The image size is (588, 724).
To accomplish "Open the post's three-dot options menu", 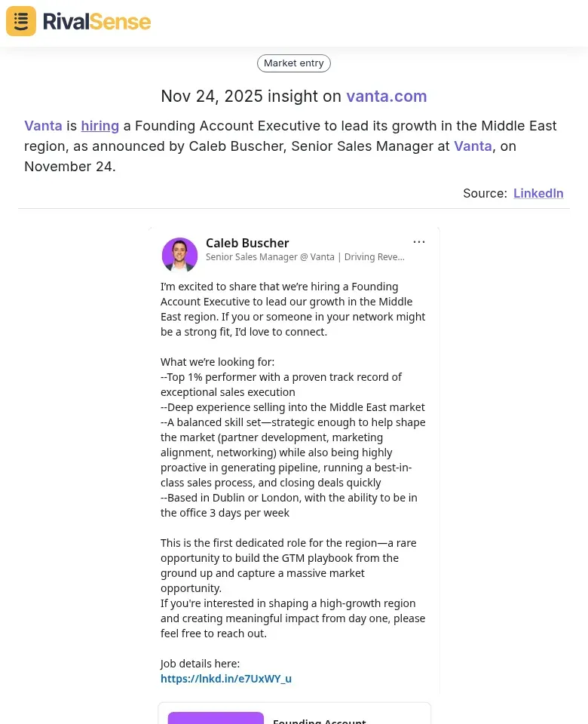I will (419, 241).
